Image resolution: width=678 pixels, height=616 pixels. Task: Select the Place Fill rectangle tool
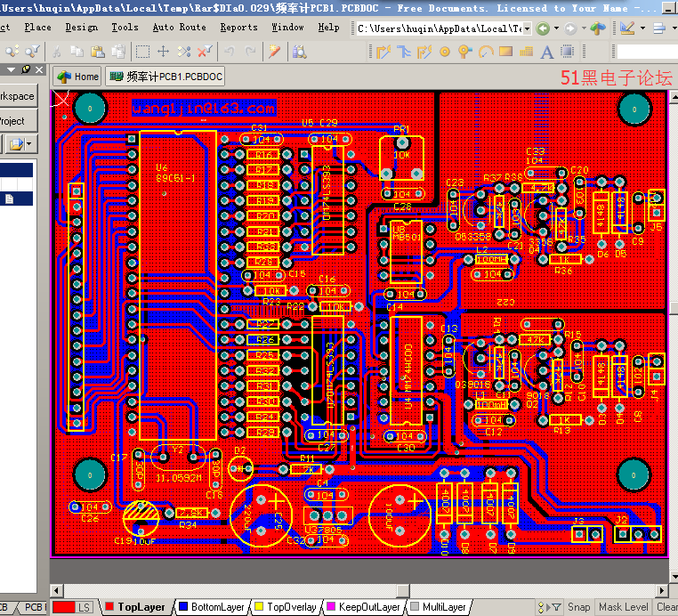coord(506,52)
